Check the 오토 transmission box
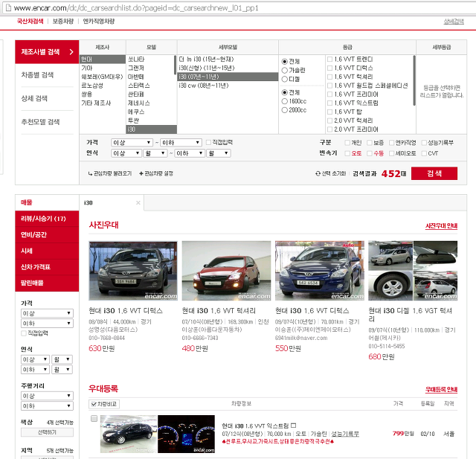This screenshot has height=459, width=476. click(347, 153)
